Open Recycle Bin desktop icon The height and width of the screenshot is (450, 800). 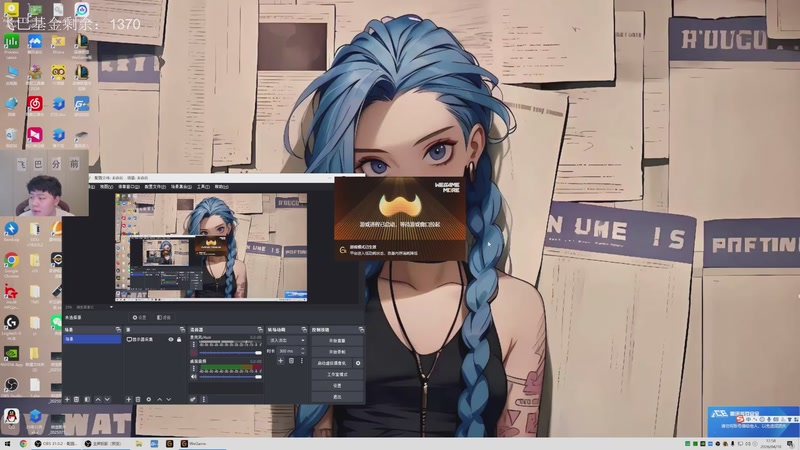(x=11, y=136)
